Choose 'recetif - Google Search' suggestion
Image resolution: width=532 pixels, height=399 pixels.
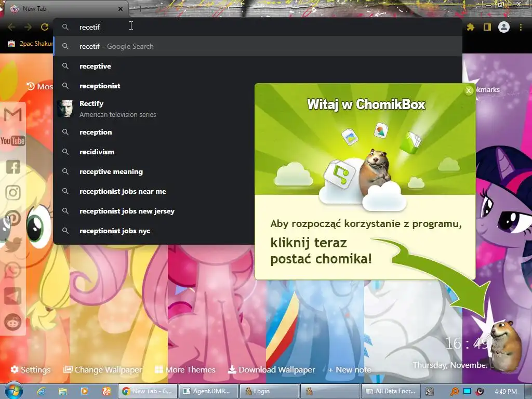click(258, 46)
